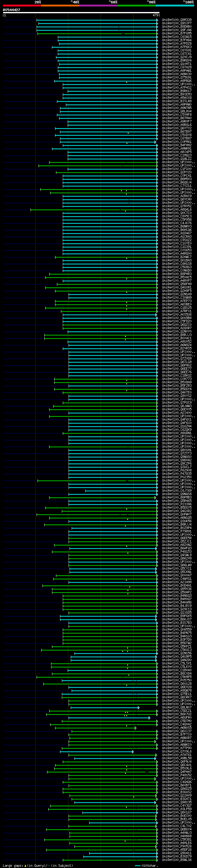Viewport: 197px width, 868px height.
Task: Click label UniRef100_C6JT69
Action: point(177,491)
